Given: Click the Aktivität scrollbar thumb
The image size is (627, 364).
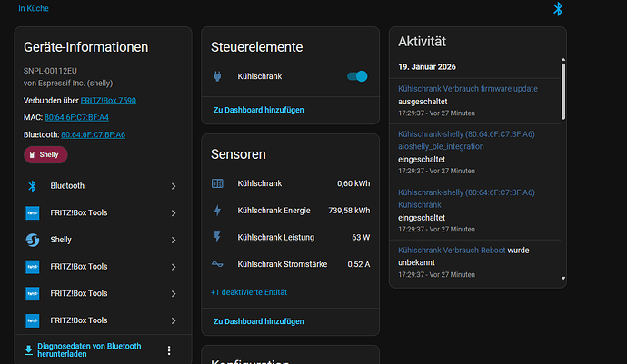Looking at the screenshot, I should coord(563,92).
